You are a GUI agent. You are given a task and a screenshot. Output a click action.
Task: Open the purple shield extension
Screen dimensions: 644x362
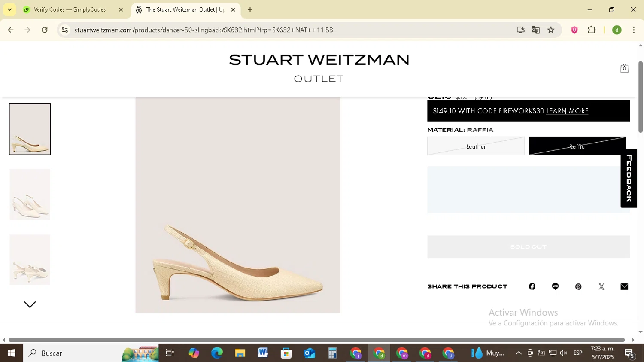574,30
